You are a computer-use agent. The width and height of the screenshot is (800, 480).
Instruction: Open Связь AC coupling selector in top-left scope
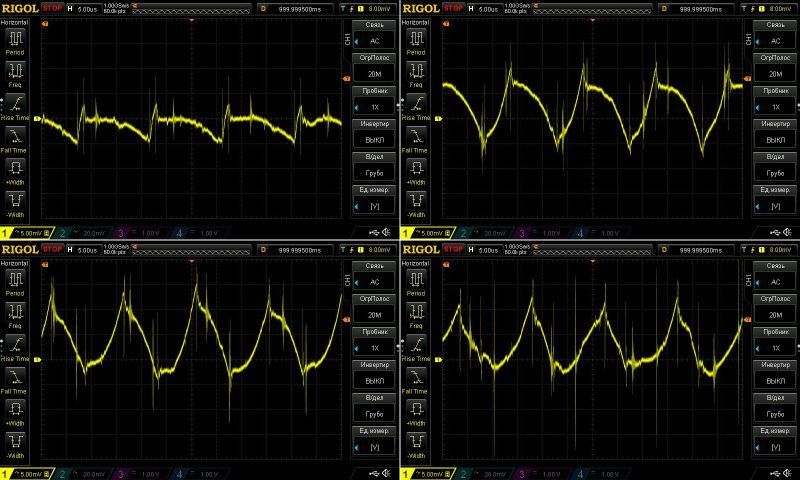(375, 35)
